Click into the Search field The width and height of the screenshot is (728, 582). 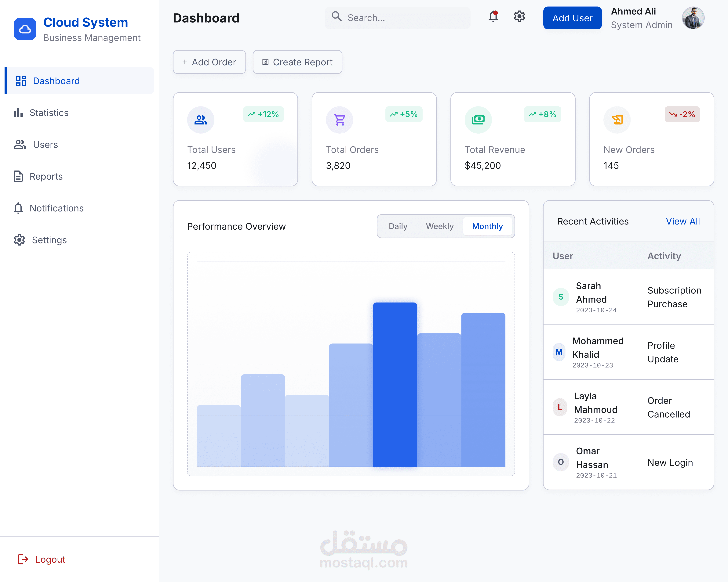tap(397, 18)
